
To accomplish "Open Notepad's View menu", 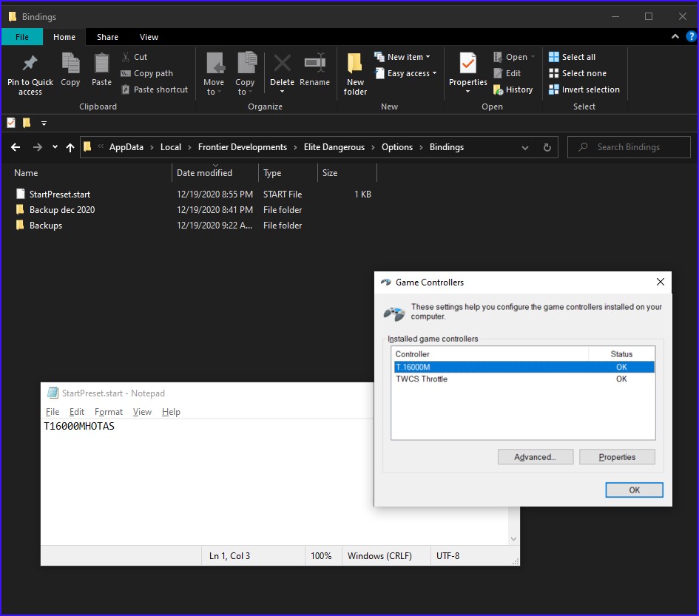I will point(142,412).
